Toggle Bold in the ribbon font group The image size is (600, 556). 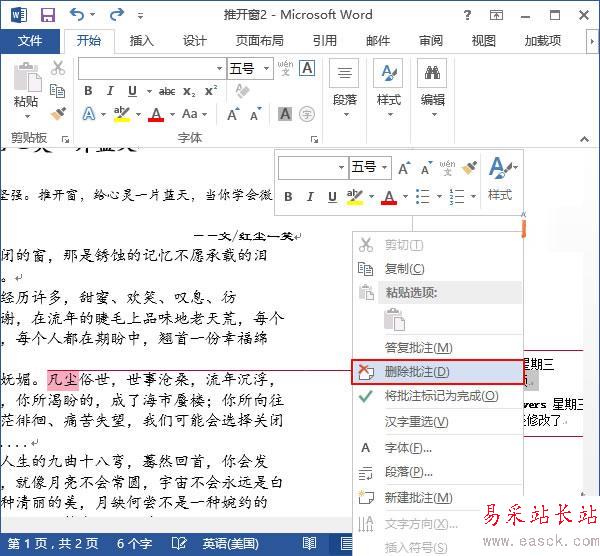click(x=88, y=91)
